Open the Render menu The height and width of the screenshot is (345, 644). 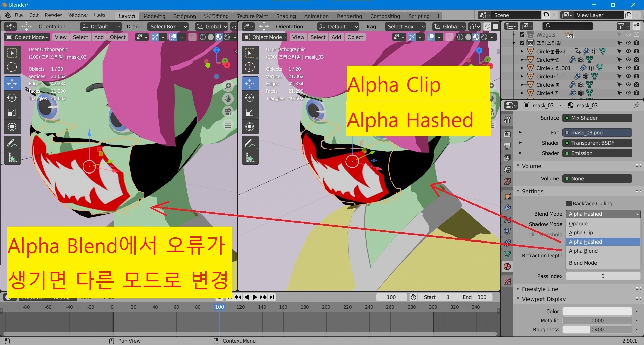(53, 15)
